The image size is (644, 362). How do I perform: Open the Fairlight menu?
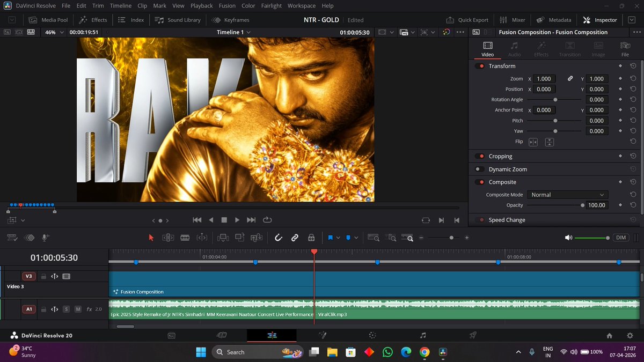[271, 6]
